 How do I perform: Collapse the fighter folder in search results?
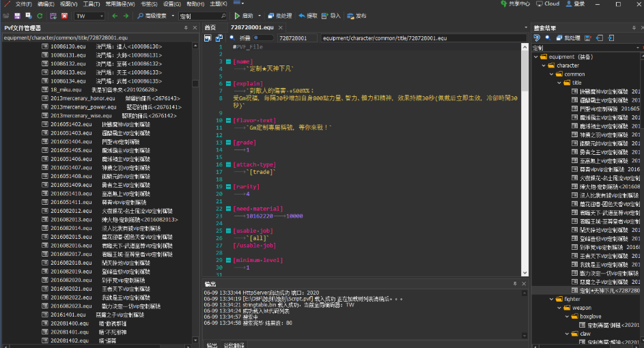click(x=552, y=299)
